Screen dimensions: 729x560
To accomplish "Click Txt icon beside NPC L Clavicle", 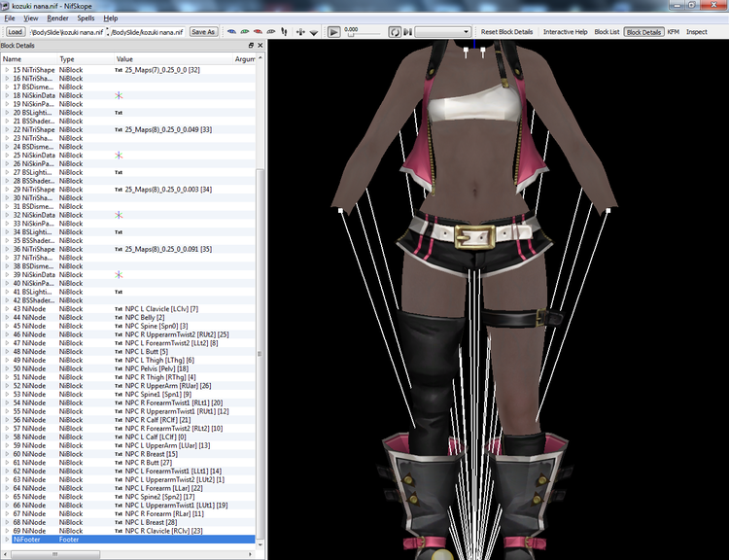I will [119, 309].
